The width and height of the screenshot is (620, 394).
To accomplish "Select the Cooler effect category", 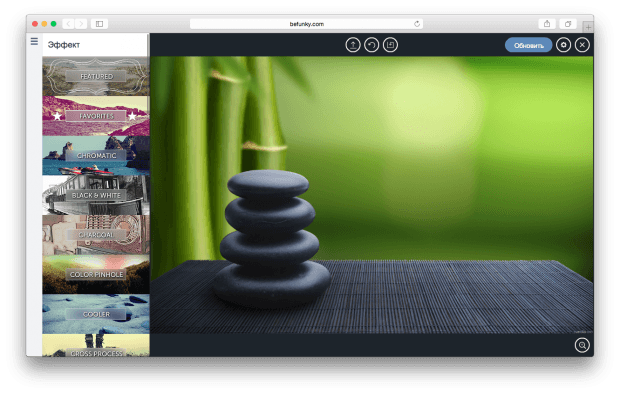I will pos(96,314).
